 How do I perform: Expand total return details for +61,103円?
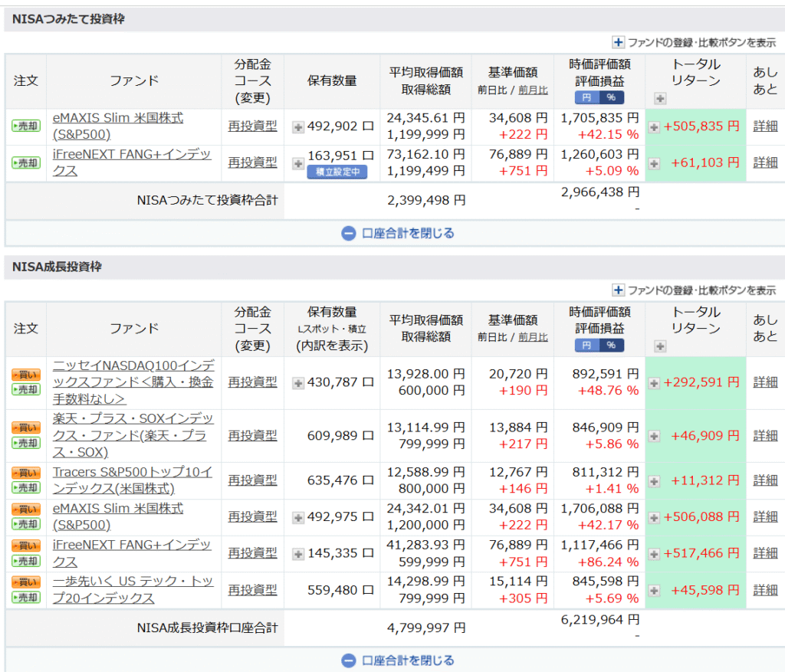click(654, 164)
